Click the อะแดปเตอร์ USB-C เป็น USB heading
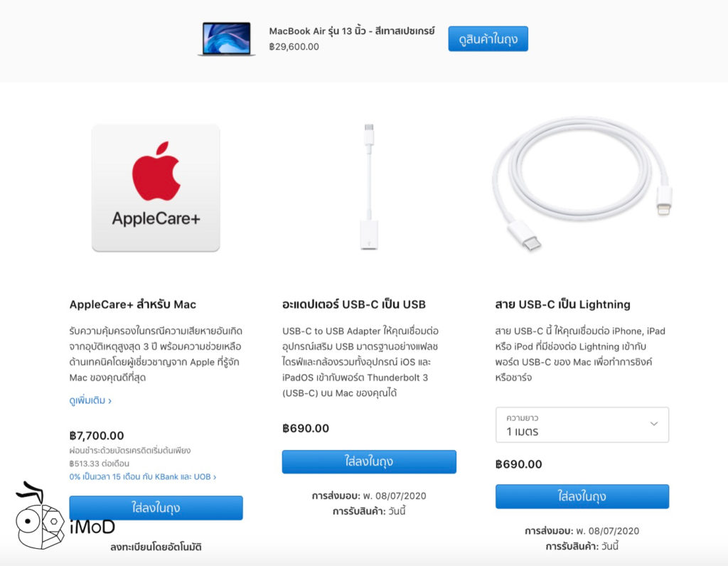This screenshot has width=728, height=566. (x=354, y=304)
